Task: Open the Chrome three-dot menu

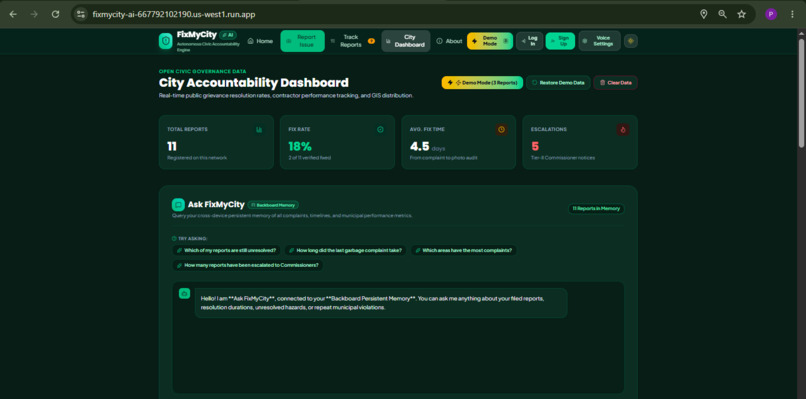Action: tap(792, 14)
